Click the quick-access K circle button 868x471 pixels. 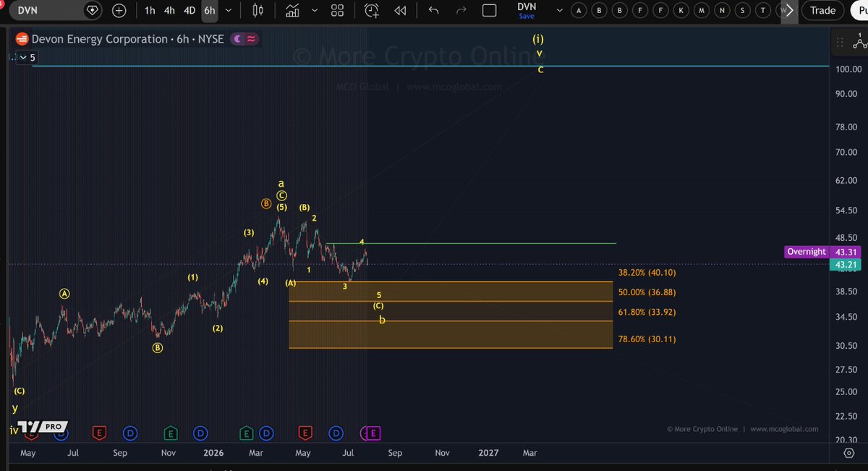pyautogui.click(x=681, y=10)
